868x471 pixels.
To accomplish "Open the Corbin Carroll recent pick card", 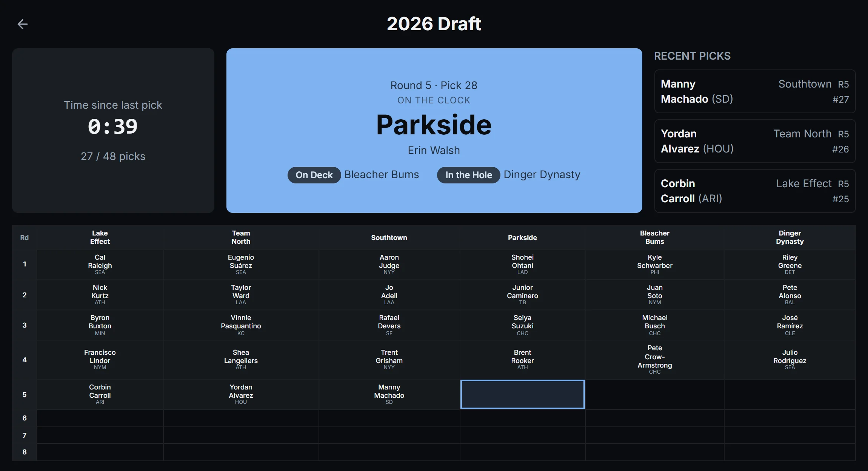I will pos(755,191).
